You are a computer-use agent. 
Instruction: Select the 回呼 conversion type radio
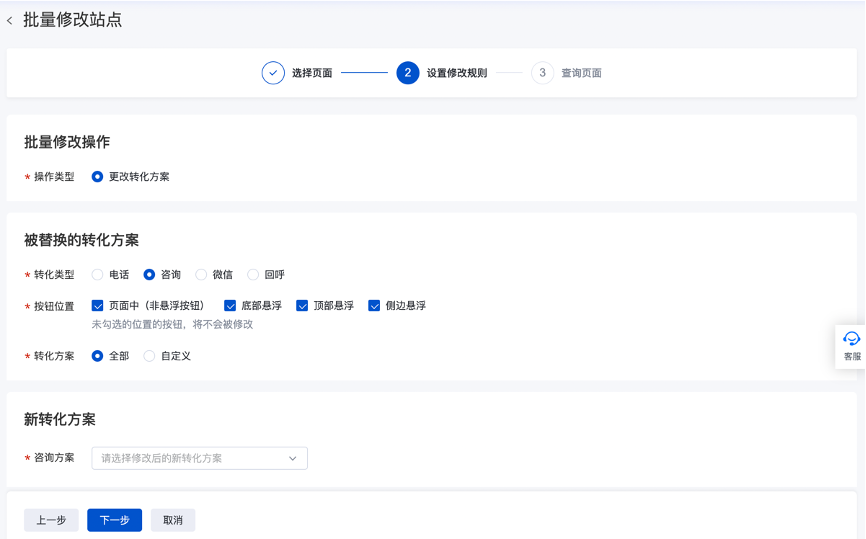point(253,274)
